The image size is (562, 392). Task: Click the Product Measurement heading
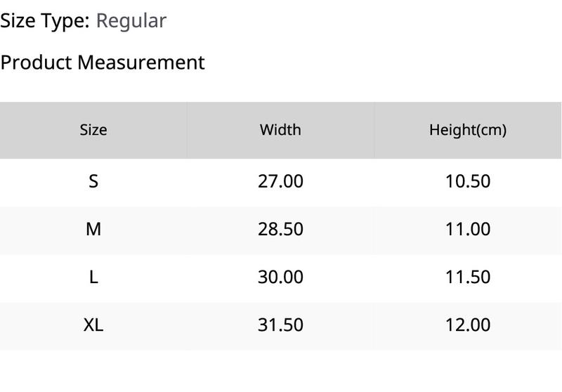(x=103, y=63)
